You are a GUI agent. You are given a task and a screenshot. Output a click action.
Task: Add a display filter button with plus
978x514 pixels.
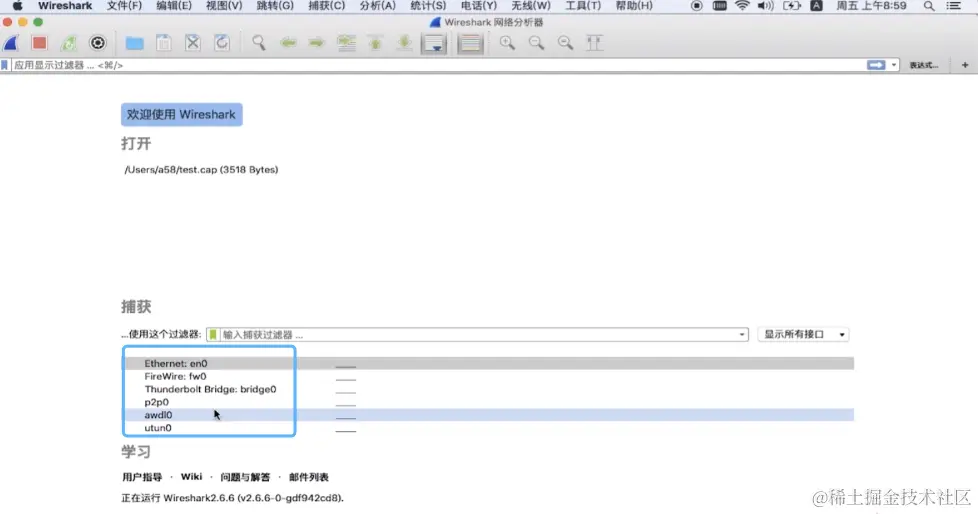pyautogui.click(x=965, y=65)
